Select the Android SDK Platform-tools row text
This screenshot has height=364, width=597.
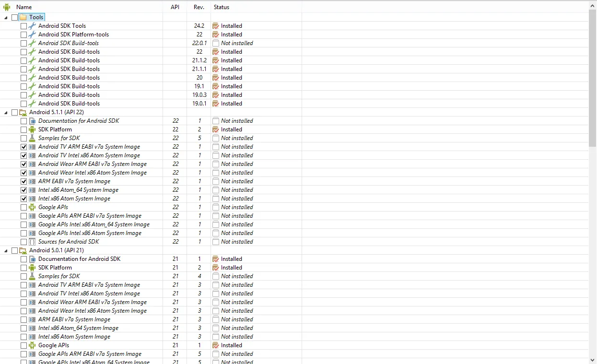(x=73, y=35)
